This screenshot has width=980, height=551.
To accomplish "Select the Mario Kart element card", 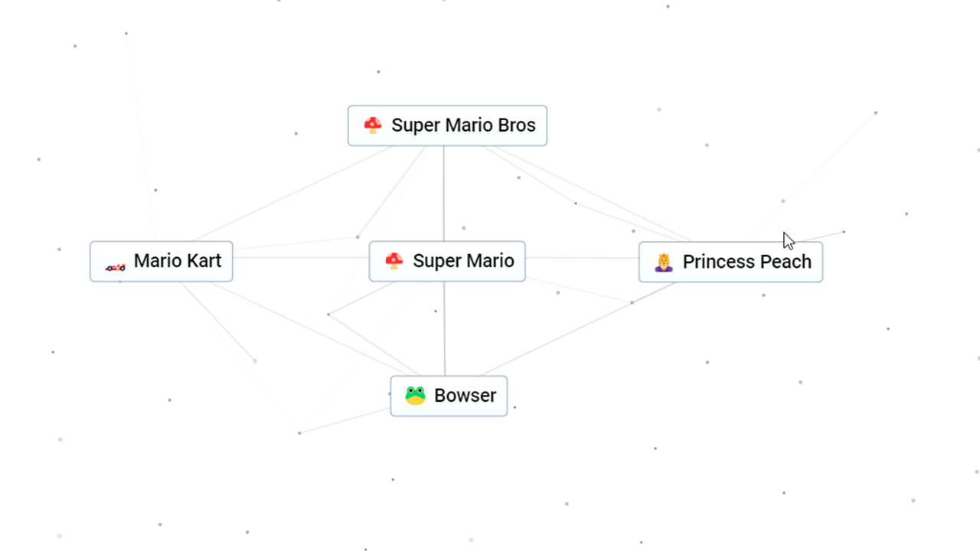I will coord(161,261).
